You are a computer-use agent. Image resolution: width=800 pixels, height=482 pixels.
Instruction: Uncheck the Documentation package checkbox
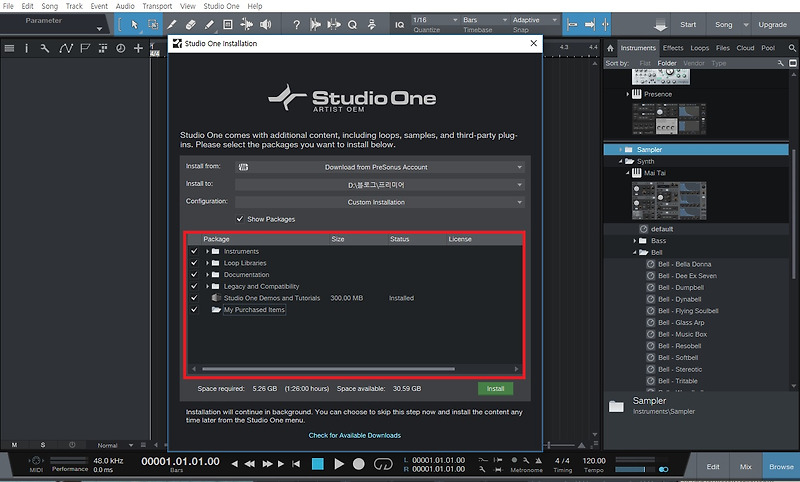pos(194,274)
